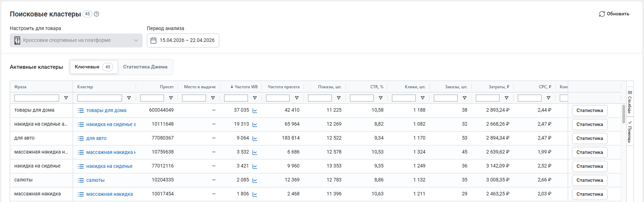Switch to the Статистика Джема tab
The width and height of the screenshot is (644, 202).
point(145,67)
